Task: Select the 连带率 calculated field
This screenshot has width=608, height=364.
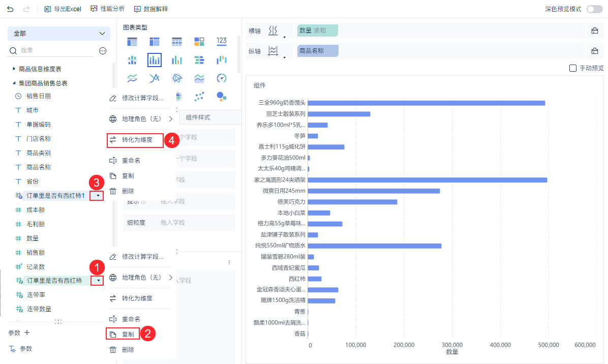Action: click(35, 295)
